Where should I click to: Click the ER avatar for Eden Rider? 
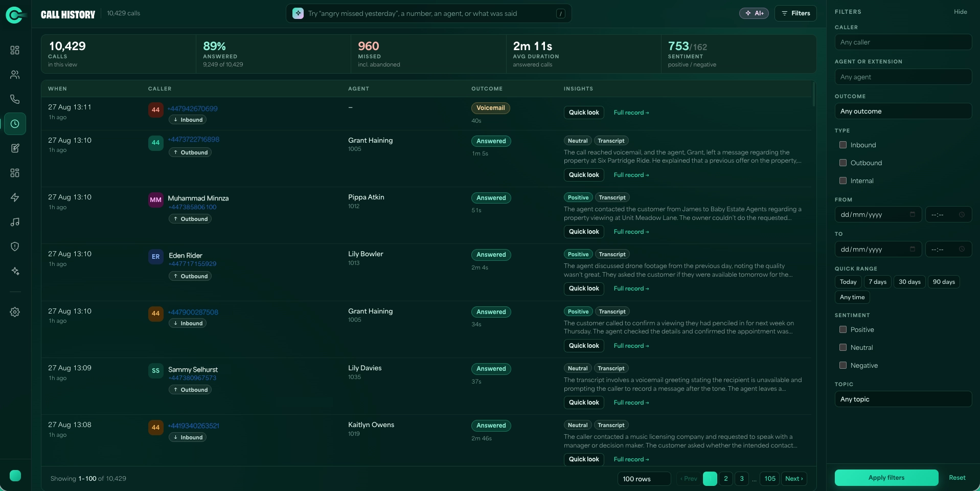156,257
